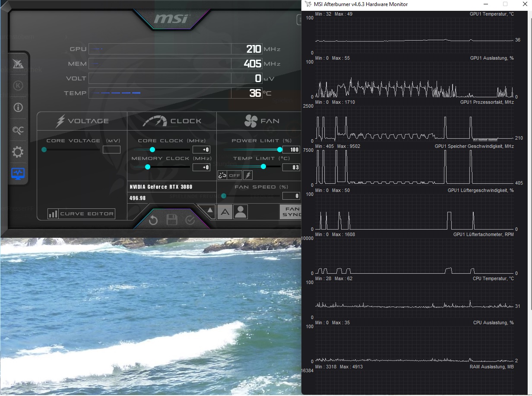Focus the Core Clock +0 value field

201,150
